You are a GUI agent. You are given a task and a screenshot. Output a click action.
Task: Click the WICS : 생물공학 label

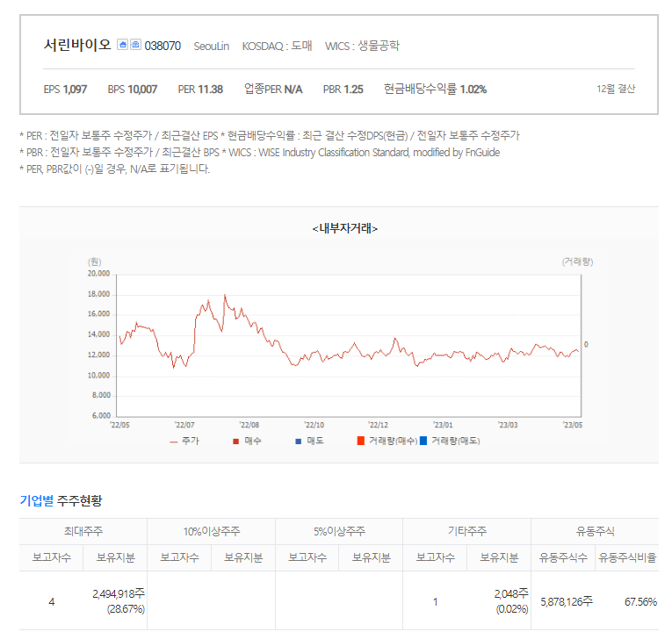362,46
